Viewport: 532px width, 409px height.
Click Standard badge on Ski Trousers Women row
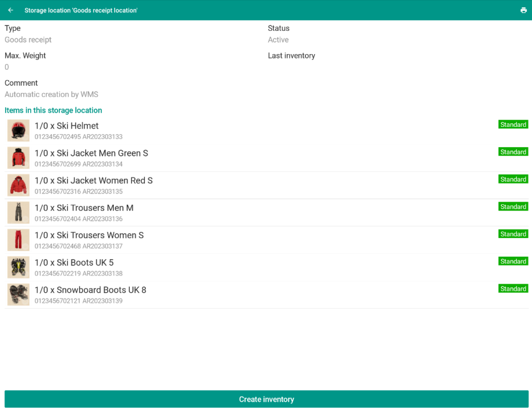pyautogui.click(x=513, y=234)
